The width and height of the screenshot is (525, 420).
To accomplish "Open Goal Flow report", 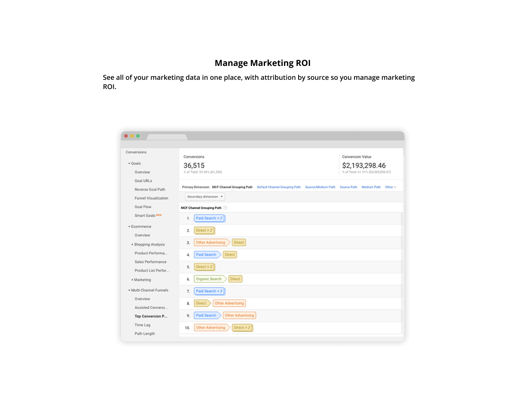I will point(143,207).
